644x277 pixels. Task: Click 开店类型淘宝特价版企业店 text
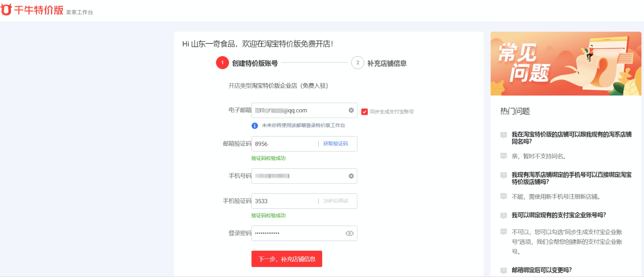tap(278, 86)
